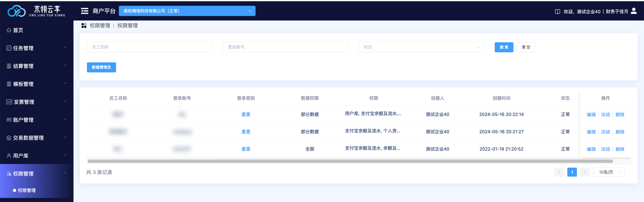Select the 权限管理 submenu item
The height and width of the screenshot is (202, 644).
tap(27, 190)
